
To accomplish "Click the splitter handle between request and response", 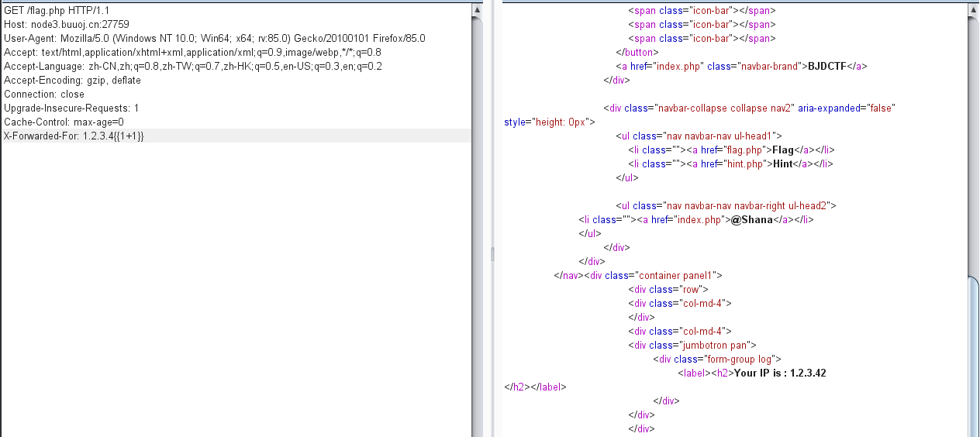I will pos(492,254).
